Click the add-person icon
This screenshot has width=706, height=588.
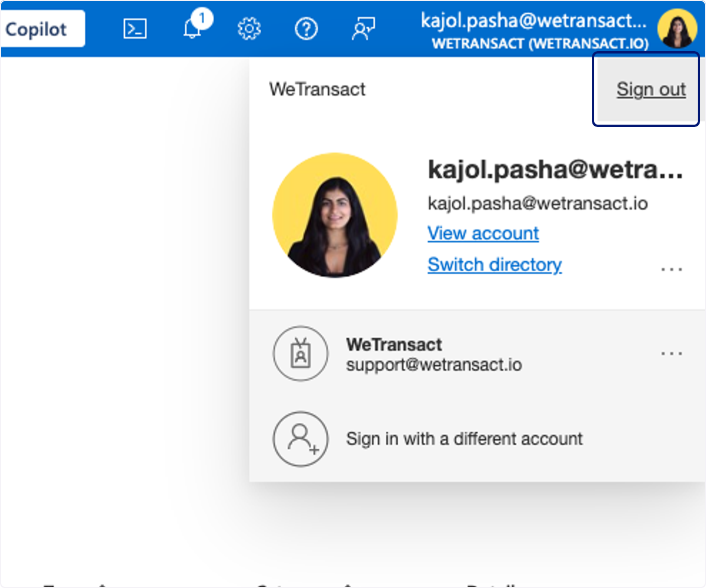pos(300,439)
